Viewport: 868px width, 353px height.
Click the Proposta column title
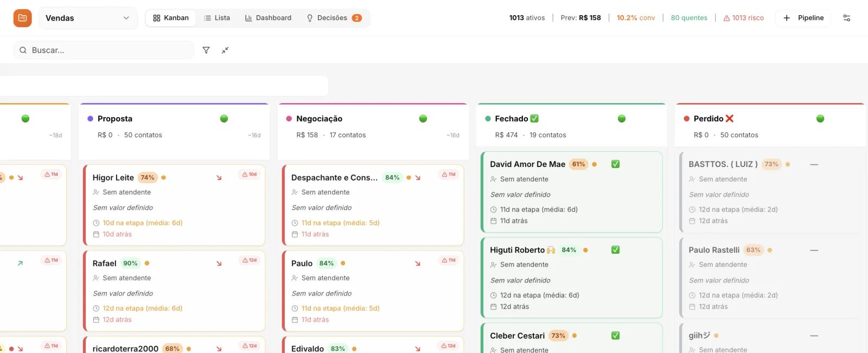click(115, 119)
